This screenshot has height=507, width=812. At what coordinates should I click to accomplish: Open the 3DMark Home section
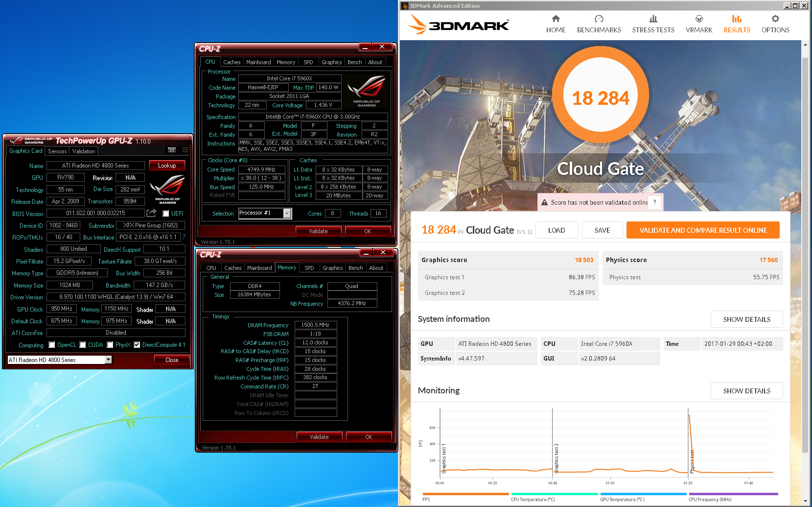(556, 24)
